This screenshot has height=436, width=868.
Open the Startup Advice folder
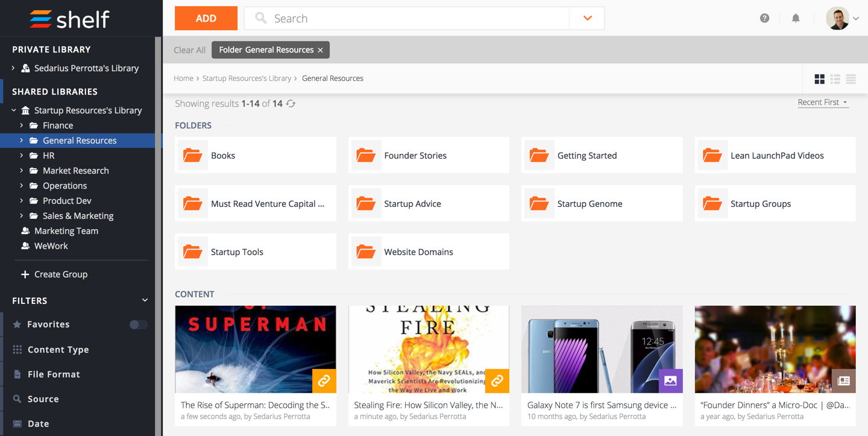pos(429,203)
